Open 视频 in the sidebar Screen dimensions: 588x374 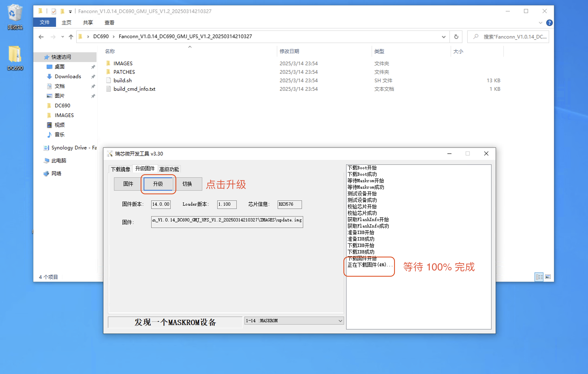click(x=59, y=125)
